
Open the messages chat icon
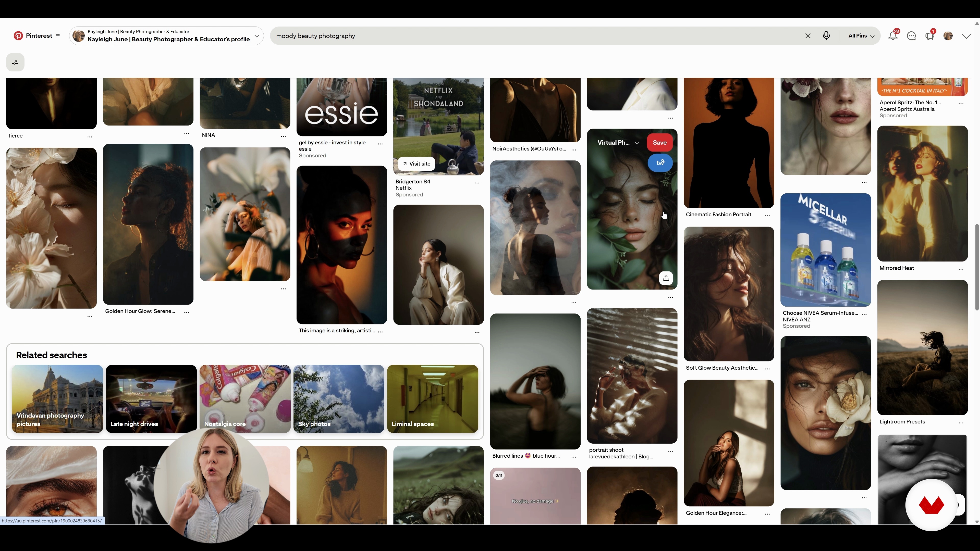(911, 36)
